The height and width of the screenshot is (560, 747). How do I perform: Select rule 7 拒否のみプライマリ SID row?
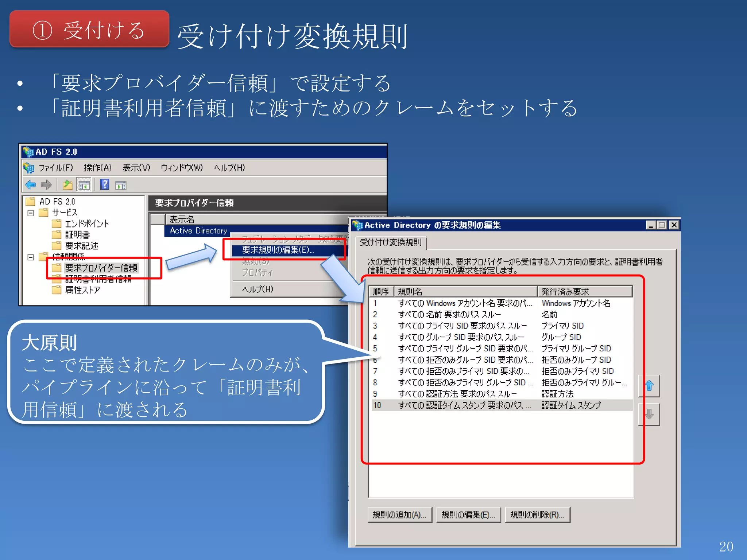pos(502,371)
